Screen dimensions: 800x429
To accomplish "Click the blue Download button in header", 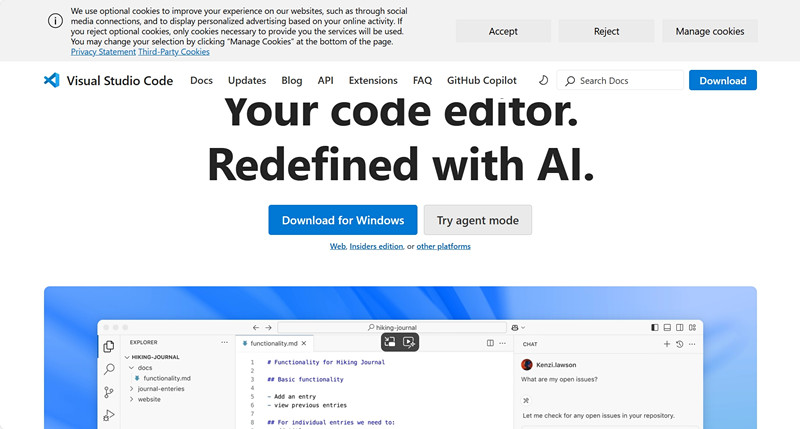I will [722, 80].
